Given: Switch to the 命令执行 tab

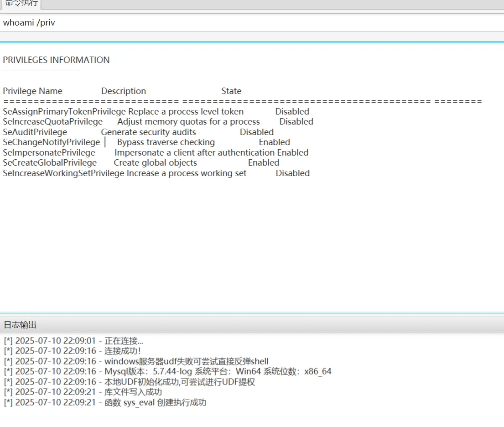Looking at the screenshot, I should pyautogui.click(x=21, y=4).
